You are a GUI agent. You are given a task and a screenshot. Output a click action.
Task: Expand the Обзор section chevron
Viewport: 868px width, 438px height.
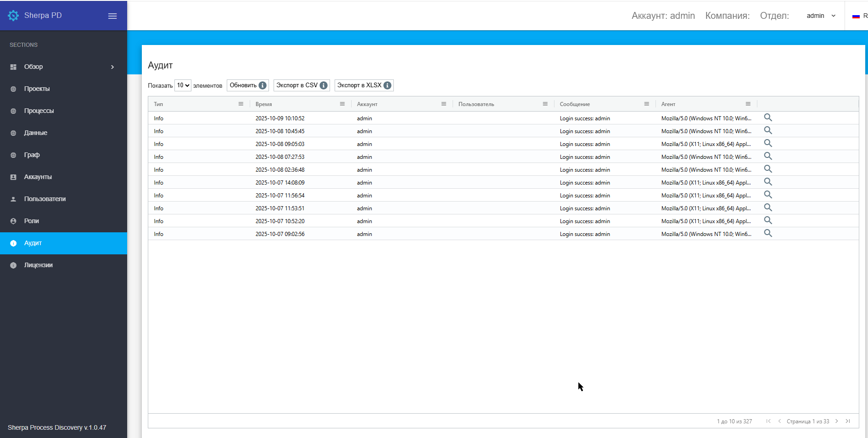tap(112, 67)
